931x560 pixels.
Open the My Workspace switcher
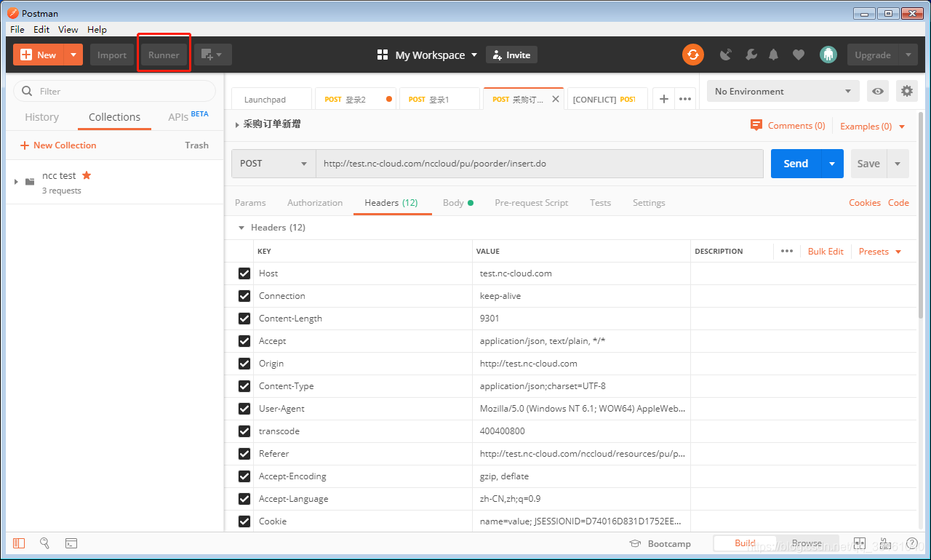(x=428, y=55)
